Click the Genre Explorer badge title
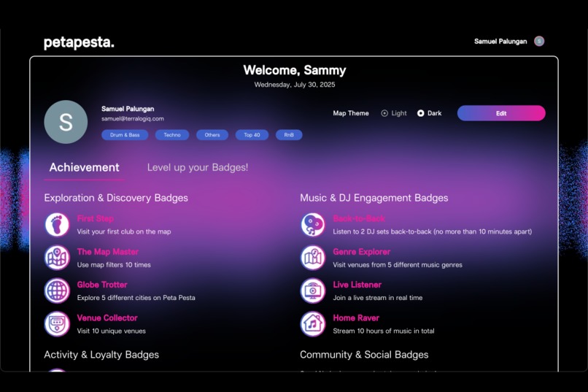 tap(362, 252)
